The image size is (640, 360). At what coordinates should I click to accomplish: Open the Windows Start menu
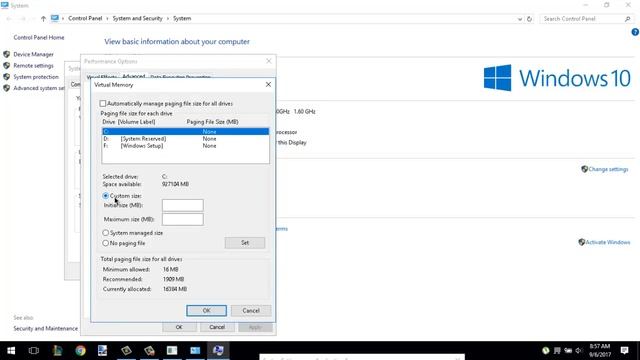pos(11,350)
